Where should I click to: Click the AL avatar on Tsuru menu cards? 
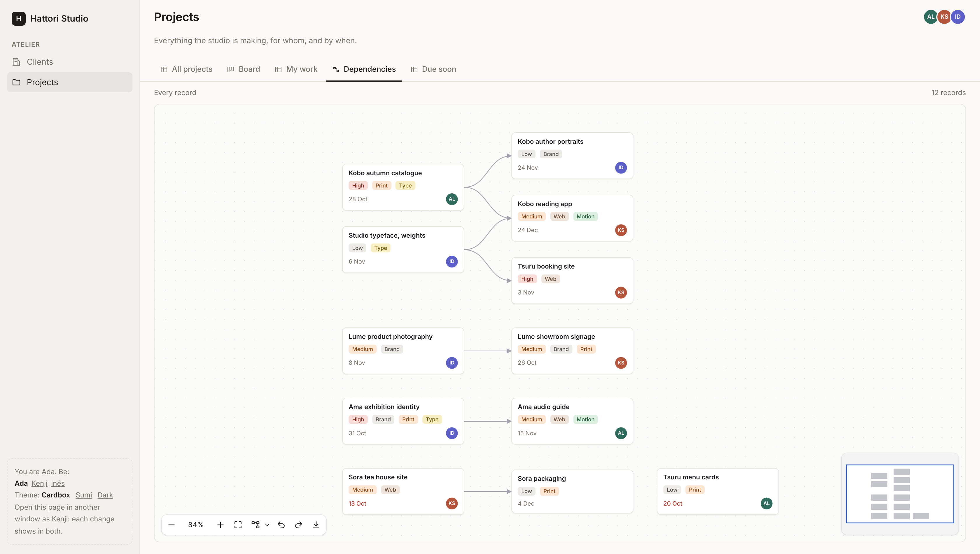(x=766, y=503)
